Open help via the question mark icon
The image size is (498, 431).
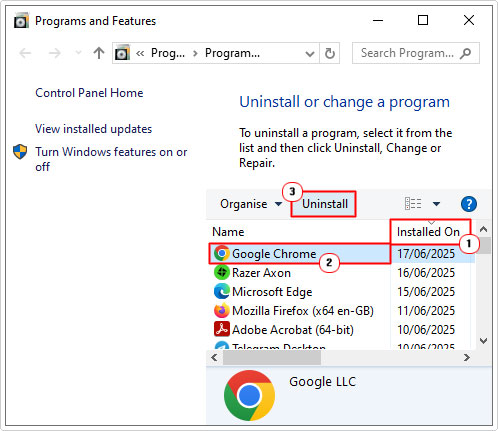[469, 204]
